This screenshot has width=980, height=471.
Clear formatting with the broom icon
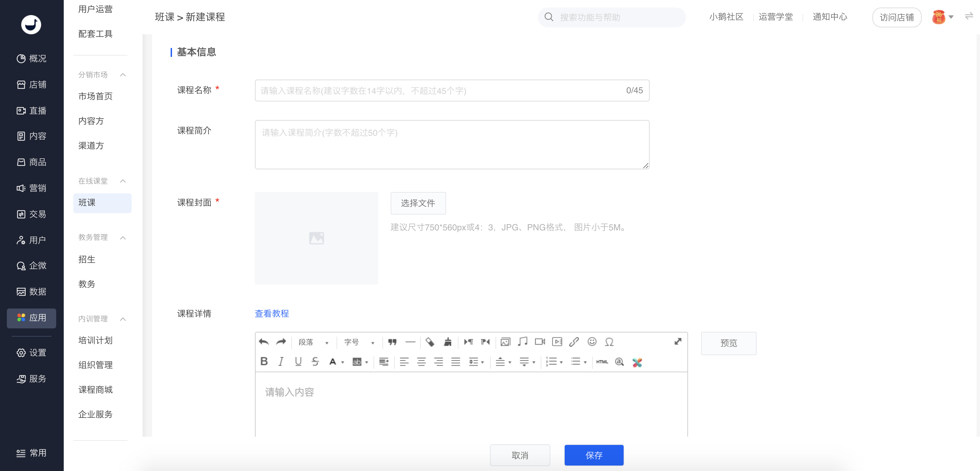[x=448, y=342]
